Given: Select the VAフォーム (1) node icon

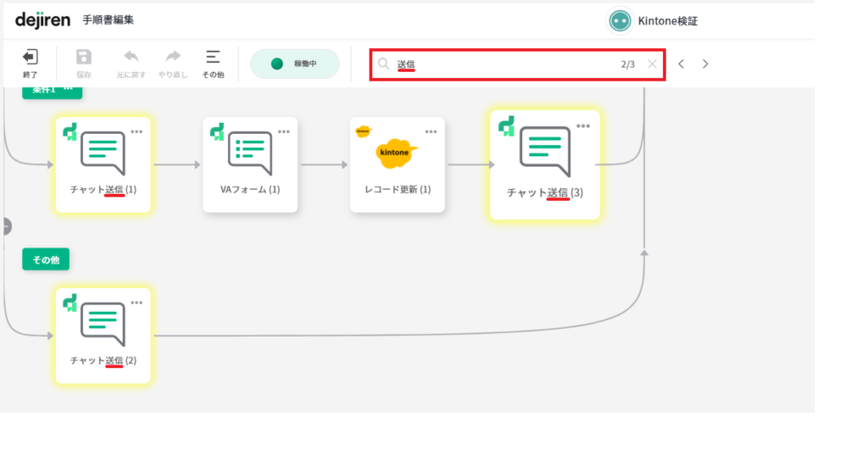Looking at the screenshot, I should pyautogui.click(x=250, y=153).
